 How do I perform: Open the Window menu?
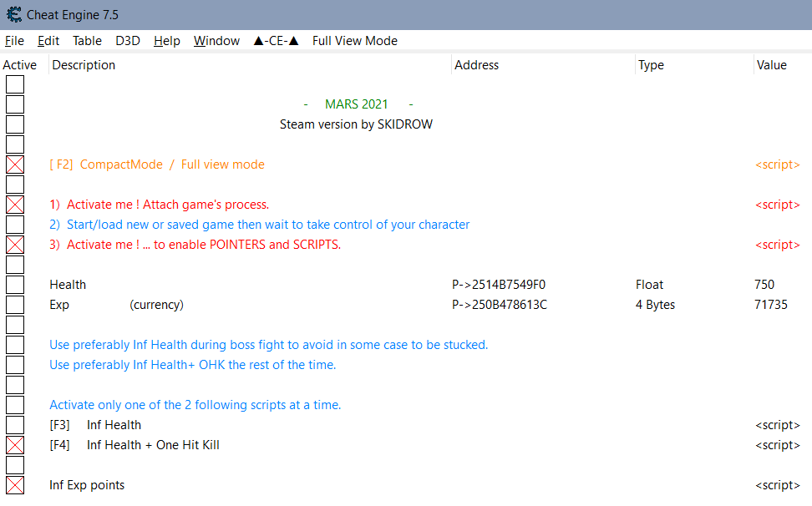[216, 41]
